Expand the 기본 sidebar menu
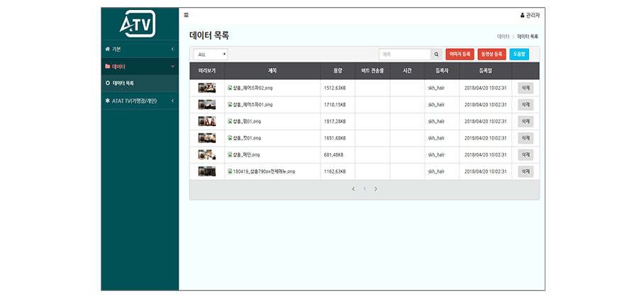Screen dimensions: 644x296 [139, 49]
